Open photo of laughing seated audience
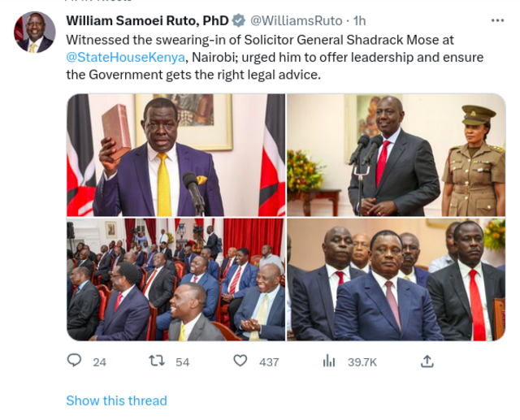The image size is (520, 420). pos(176,279)
